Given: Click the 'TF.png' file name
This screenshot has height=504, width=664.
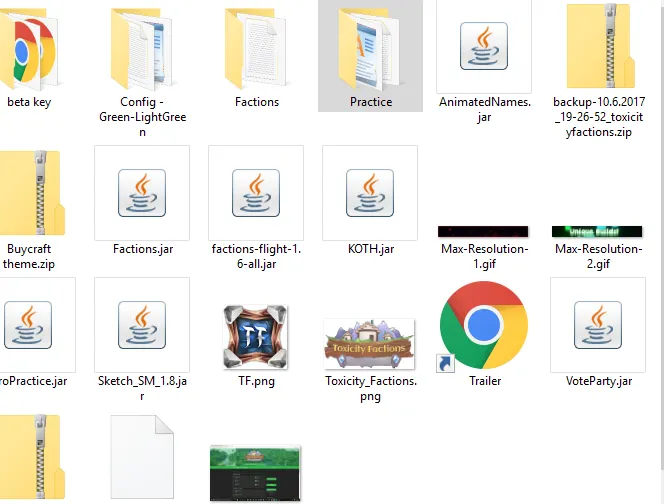Looking at the screenshot, I should click(x=257, y=381).
